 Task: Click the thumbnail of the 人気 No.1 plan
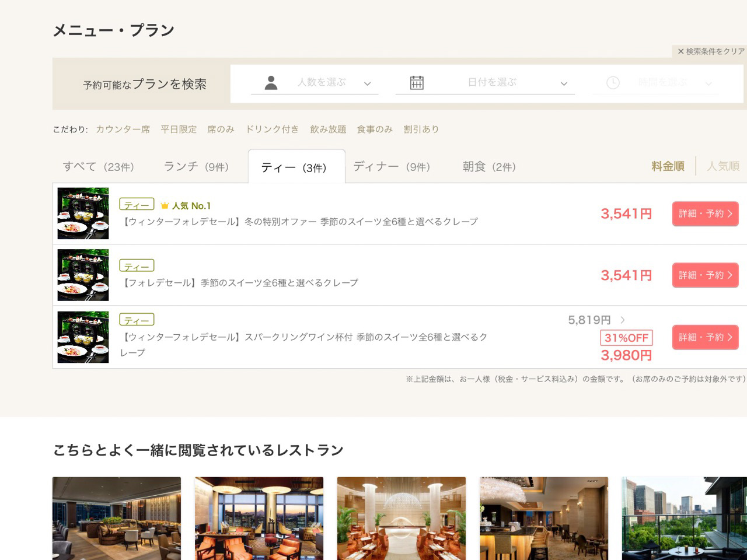pos(83,213)
